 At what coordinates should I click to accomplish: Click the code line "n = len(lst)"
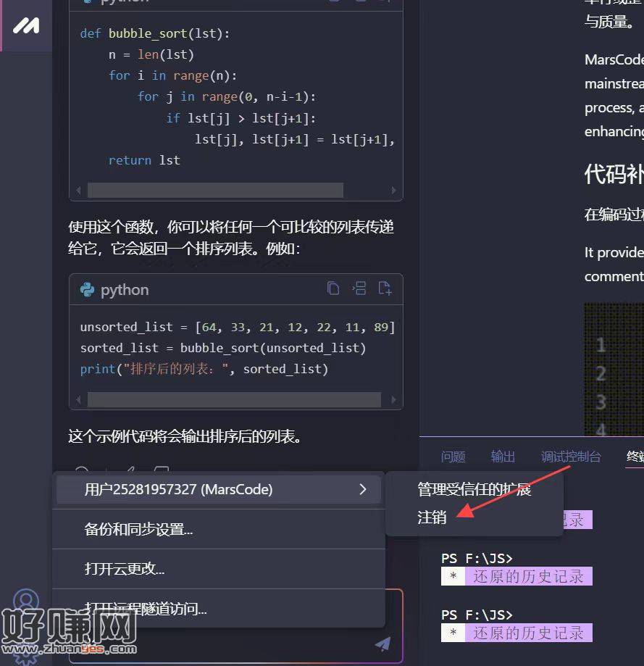(x=151, y=55)
